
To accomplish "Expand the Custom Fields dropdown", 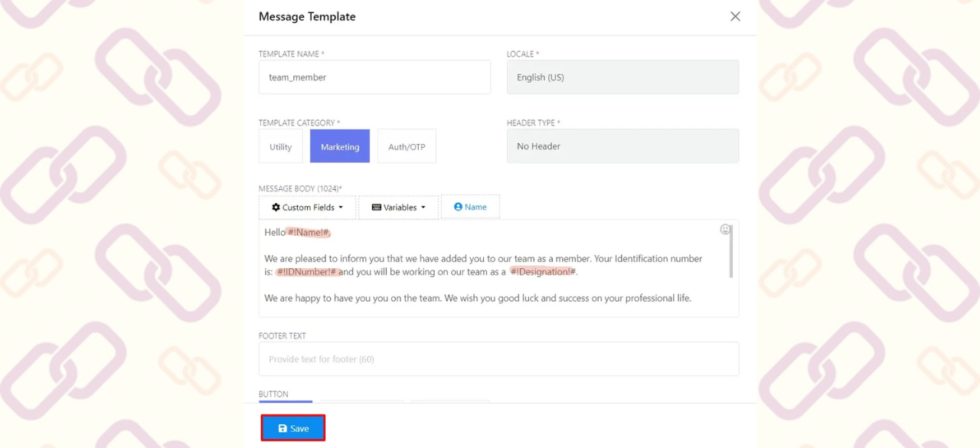I will [x=307, y=207].
